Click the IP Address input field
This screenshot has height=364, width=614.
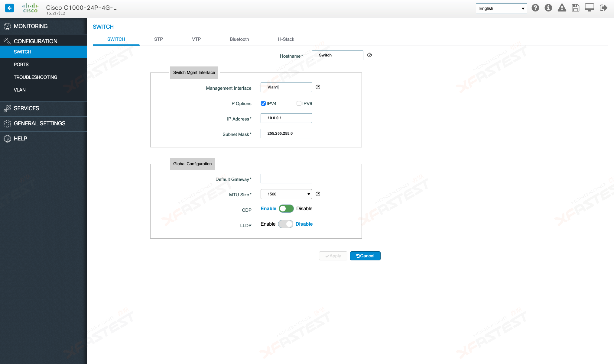(286, 118)
